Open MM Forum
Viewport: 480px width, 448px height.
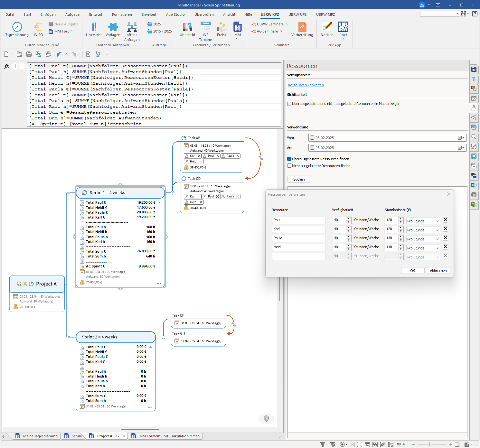pos(61,31)
